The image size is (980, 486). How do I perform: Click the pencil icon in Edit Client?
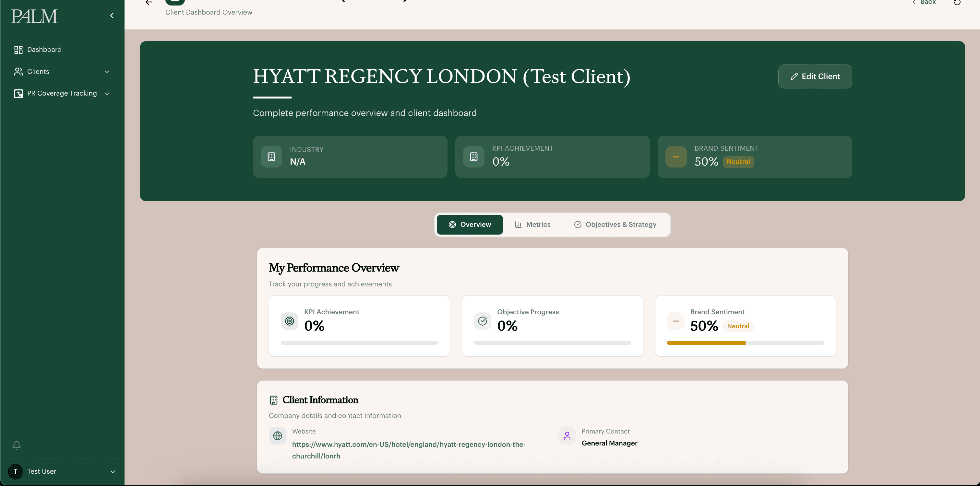(x=794, y=76)
